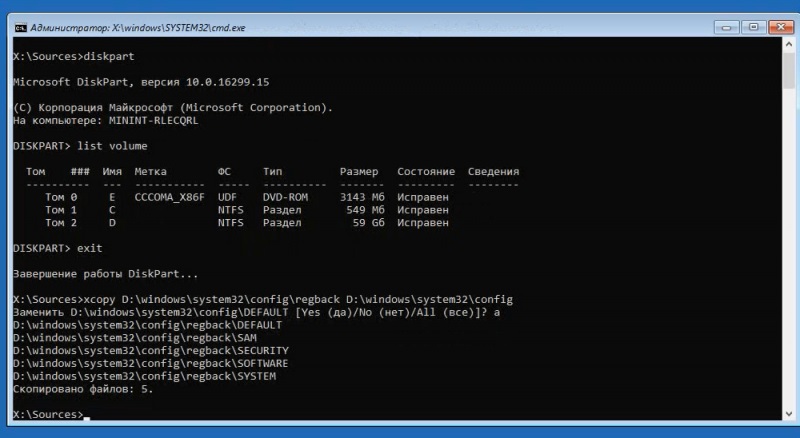Viewport: 800px width, 438px height.
Task: Click the 'UDF' file system value
Action: tap(227, 197)
